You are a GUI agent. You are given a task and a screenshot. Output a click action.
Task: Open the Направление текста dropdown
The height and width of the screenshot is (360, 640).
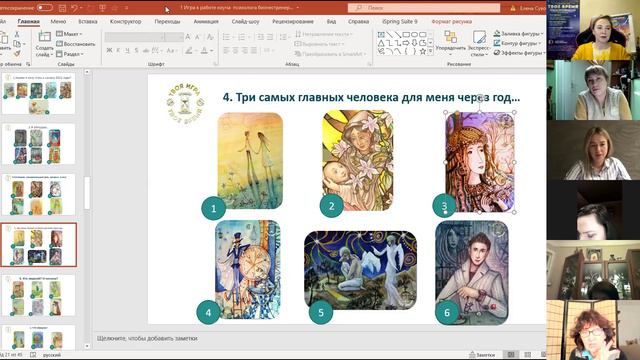pyautogui.click(x=324, y=34)
